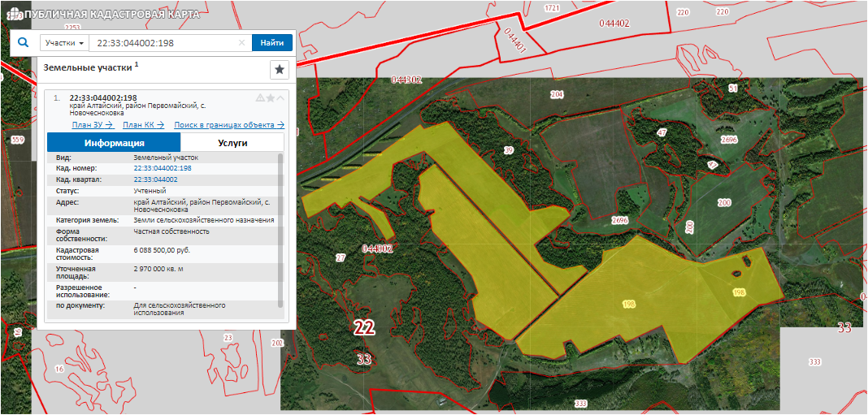Open favorites with the star button
The height and width of the screenshot is (415, 868).
click(x=280, y=70)
